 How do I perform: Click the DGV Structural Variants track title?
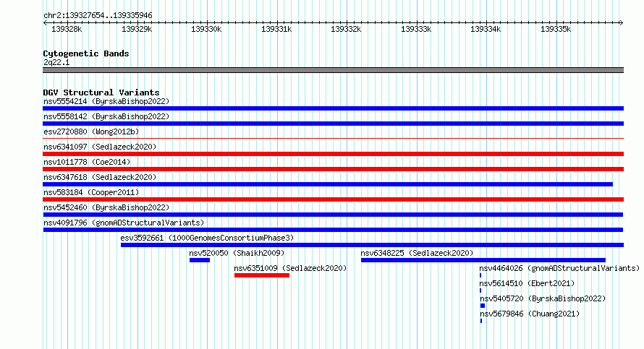101,92
